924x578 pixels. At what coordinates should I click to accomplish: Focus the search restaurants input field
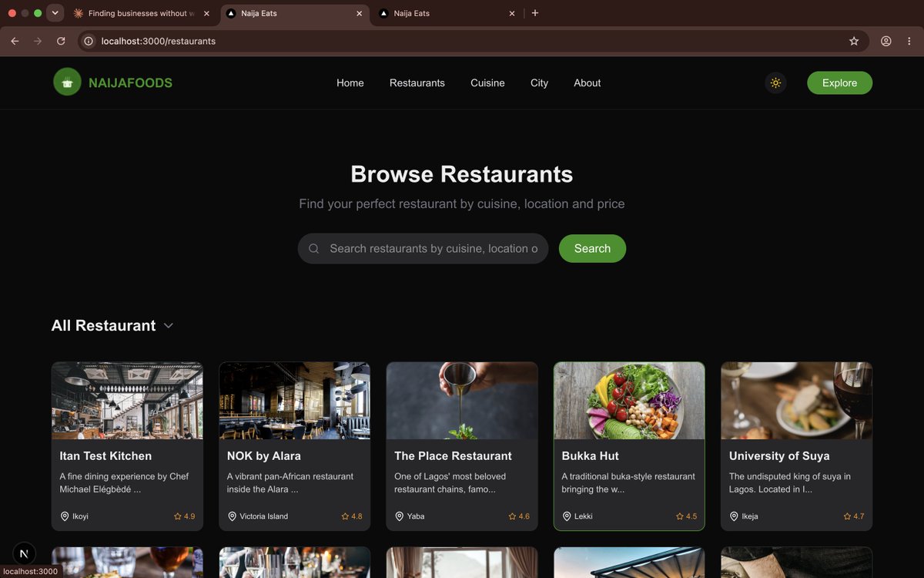pyautogui.click(x=423, y=248)
